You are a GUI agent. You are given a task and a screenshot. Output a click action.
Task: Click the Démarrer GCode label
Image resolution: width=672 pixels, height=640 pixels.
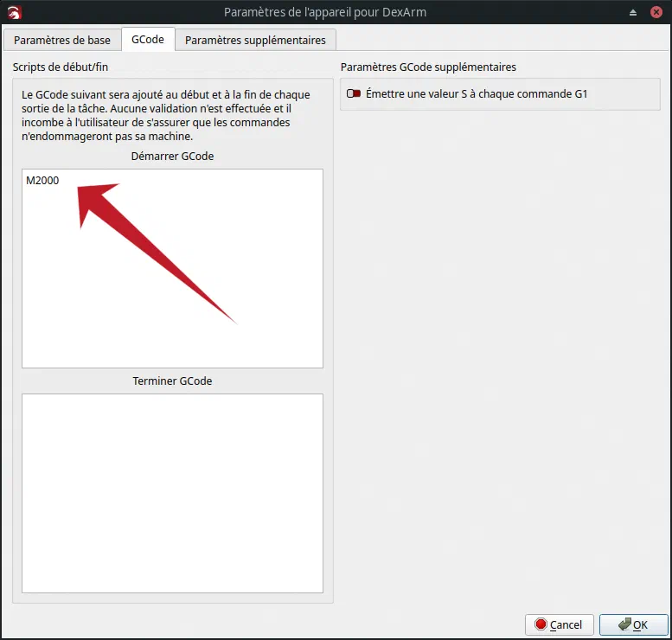(x=172, y=156)
